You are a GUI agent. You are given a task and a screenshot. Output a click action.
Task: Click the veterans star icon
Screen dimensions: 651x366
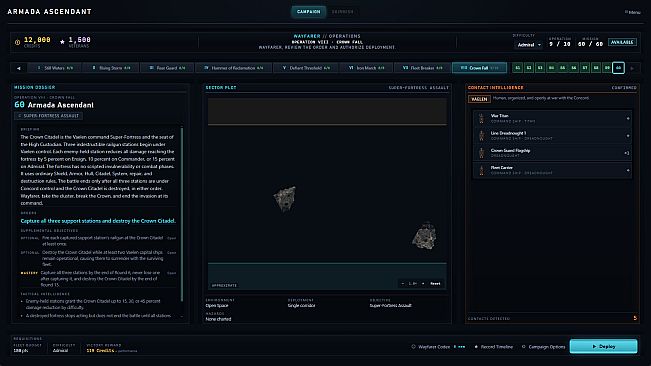[x=62, y=41]
